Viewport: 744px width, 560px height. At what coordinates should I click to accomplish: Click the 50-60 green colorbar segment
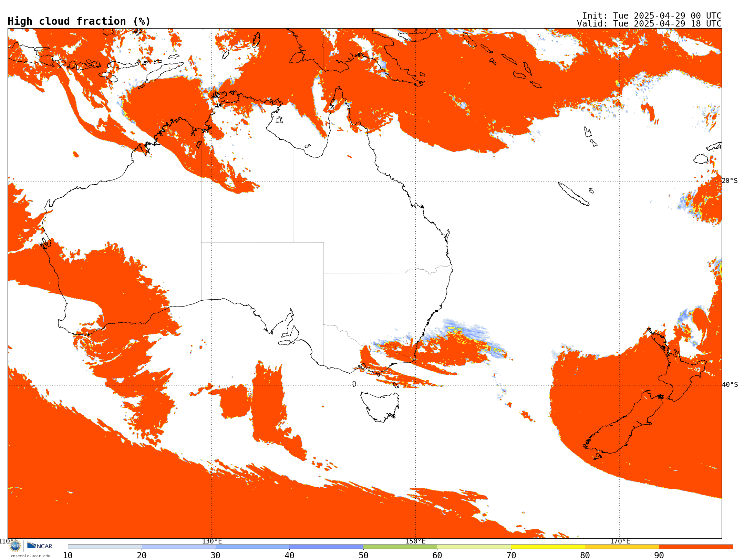400,547
